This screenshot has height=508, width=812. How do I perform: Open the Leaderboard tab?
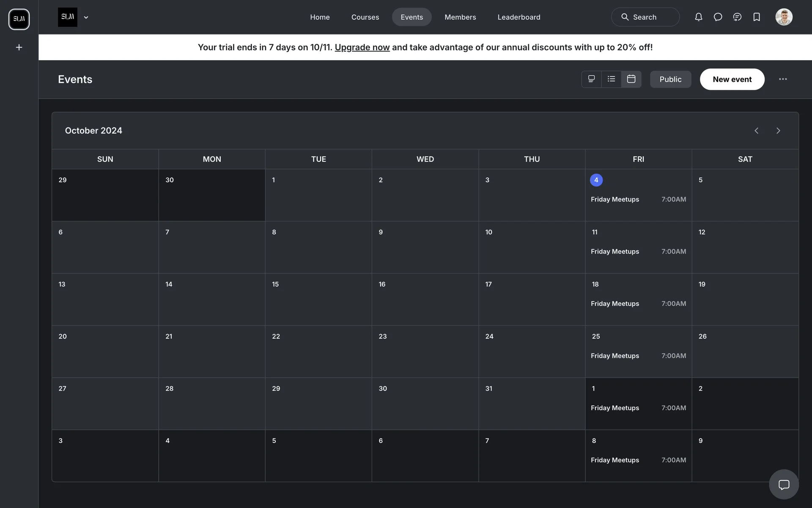tap(518, 17)
